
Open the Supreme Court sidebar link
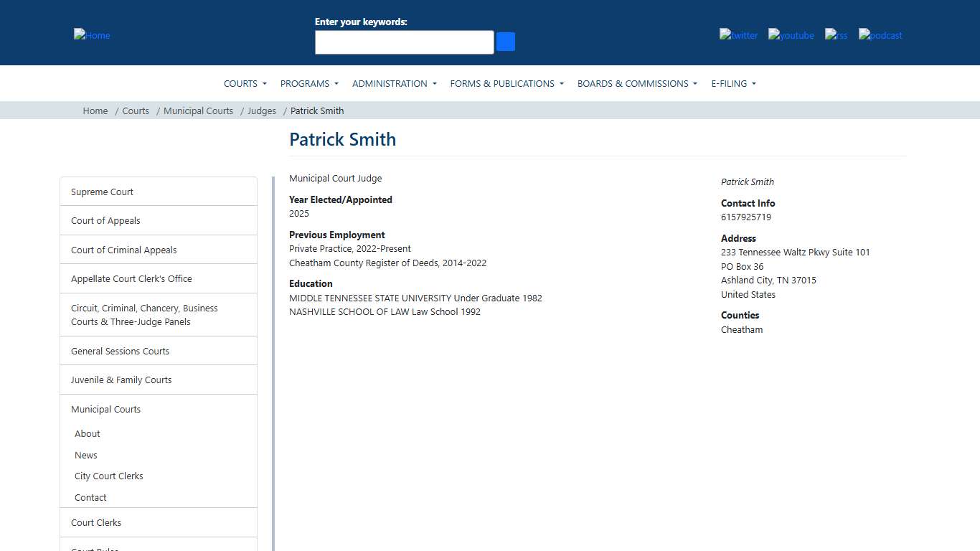(x=101, y=192)
